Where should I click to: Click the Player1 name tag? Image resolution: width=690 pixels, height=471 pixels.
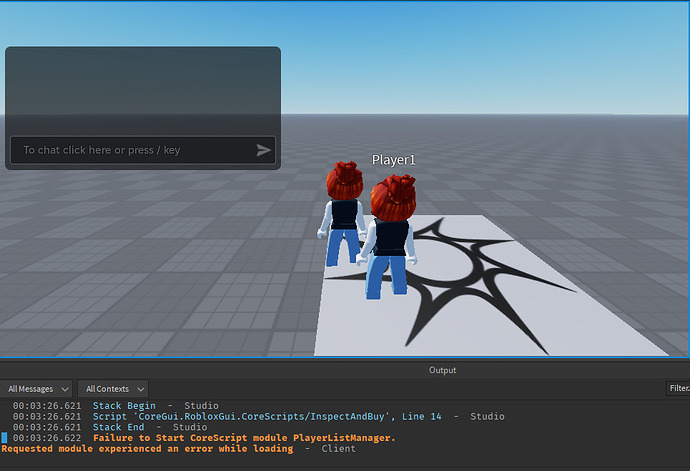pos(393,160)
